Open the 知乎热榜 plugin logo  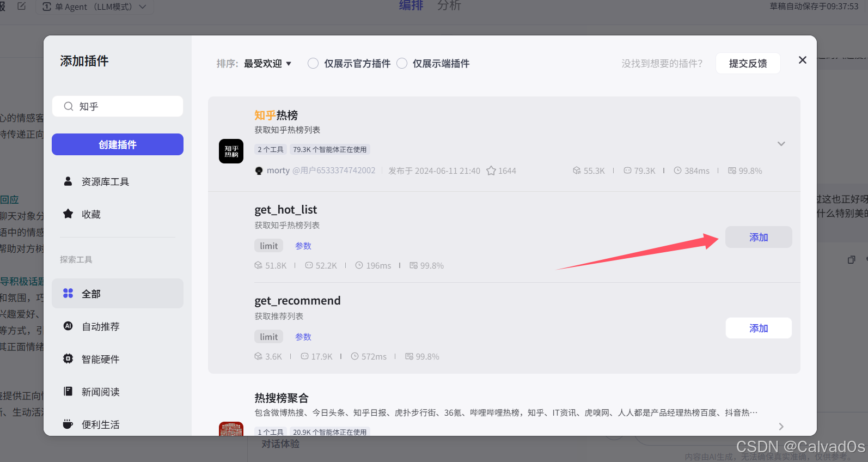click(x=231, y=151)
